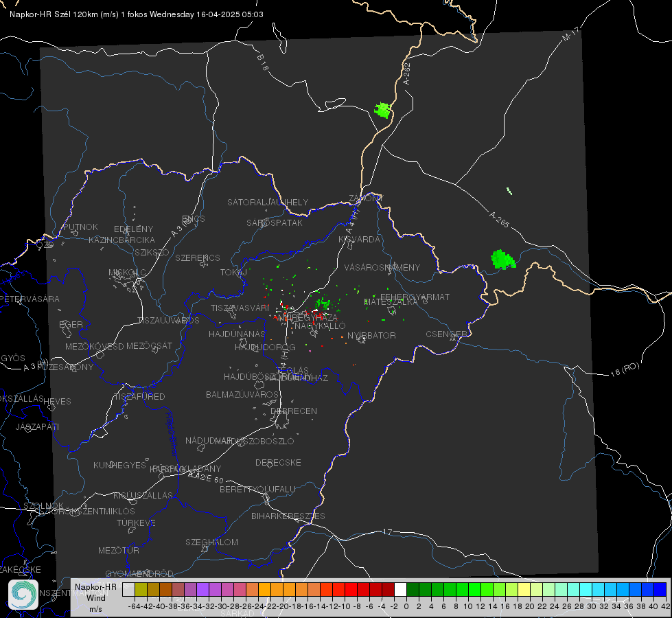This screenshot has height=618, width=672.
Task: Click the M-17 road label
Action: (570, 34)
